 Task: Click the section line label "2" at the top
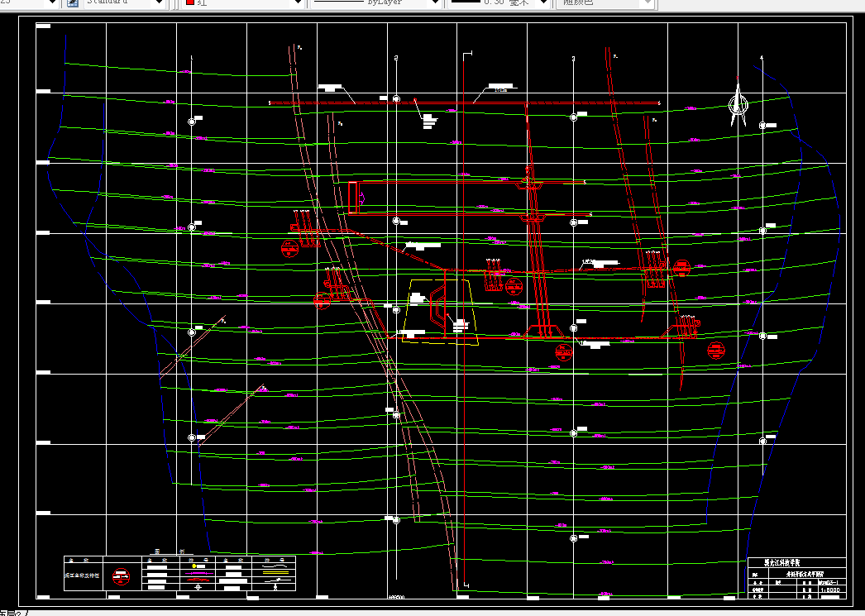click(x=396, y=58)
